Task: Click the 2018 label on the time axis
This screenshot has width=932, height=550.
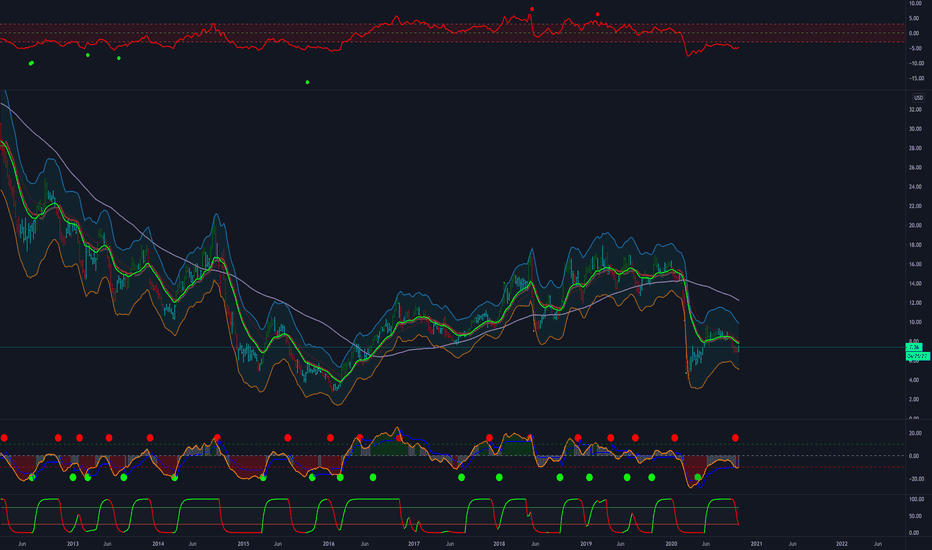Action: click(x=500, y=543)
